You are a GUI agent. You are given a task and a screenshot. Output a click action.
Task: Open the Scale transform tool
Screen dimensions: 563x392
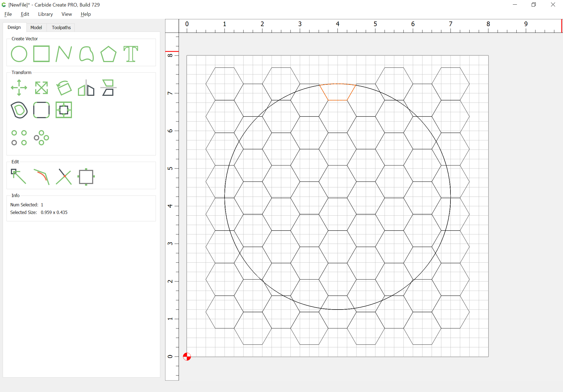click(x=41, y=88)
